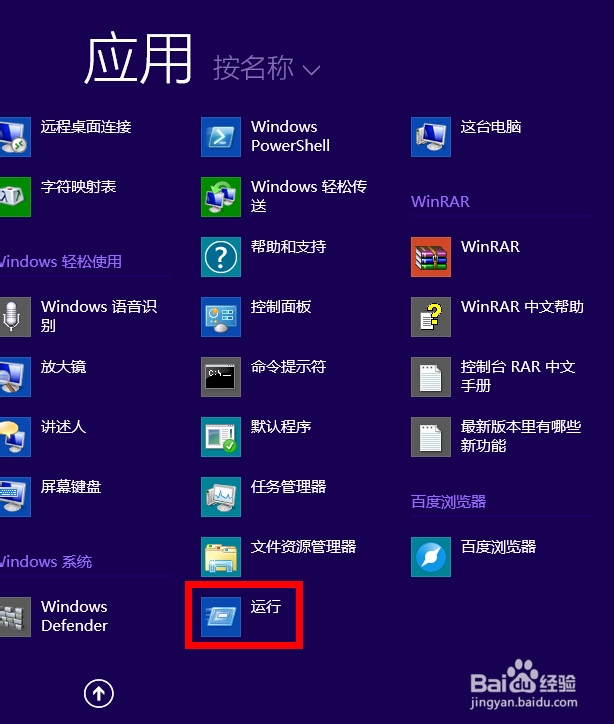
Task: Click the WinRAR 中文帮助 text label
Action: pos(522,307)
